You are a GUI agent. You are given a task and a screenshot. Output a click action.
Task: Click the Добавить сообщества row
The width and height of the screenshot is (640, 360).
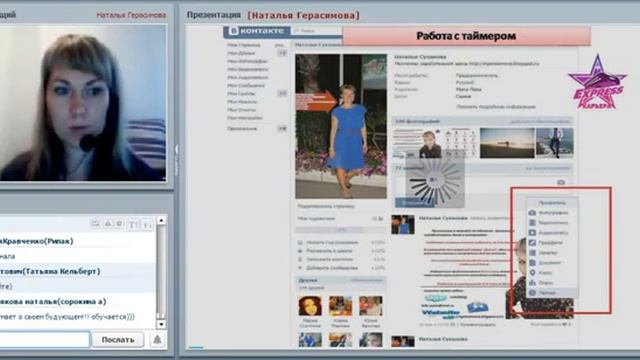[x=341, y=268]
